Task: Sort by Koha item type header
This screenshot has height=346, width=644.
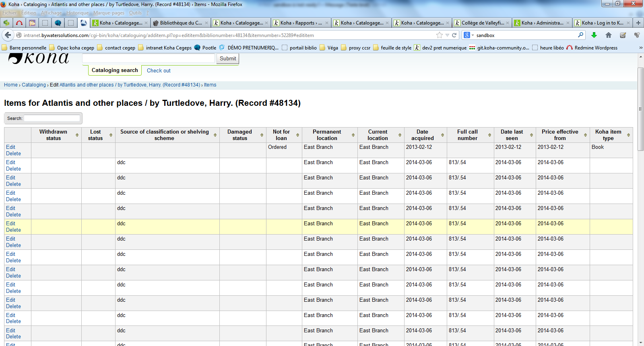Action: click(x=608, y=135)
